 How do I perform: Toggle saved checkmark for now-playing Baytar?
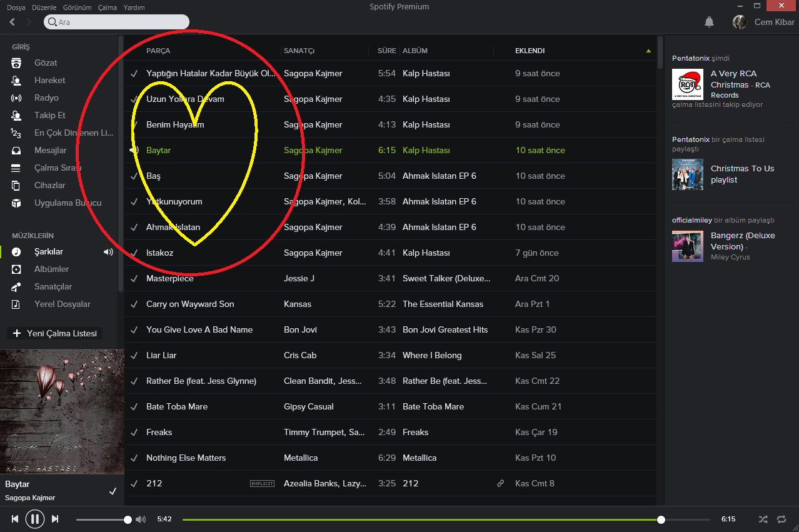click(113, 491)
